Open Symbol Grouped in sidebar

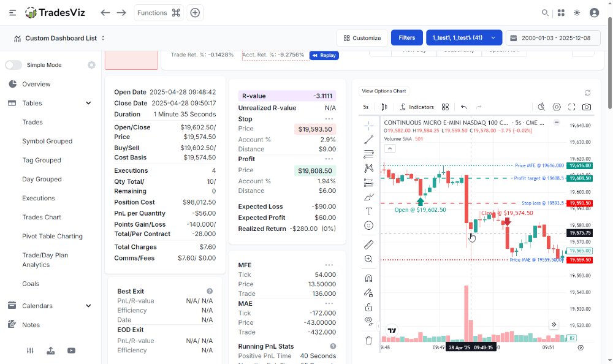(47, 141)
